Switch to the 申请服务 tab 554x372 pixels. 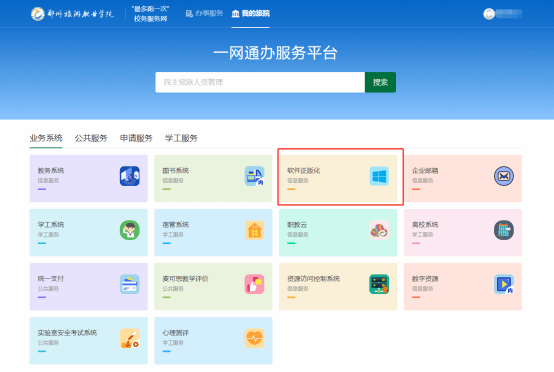136,138
